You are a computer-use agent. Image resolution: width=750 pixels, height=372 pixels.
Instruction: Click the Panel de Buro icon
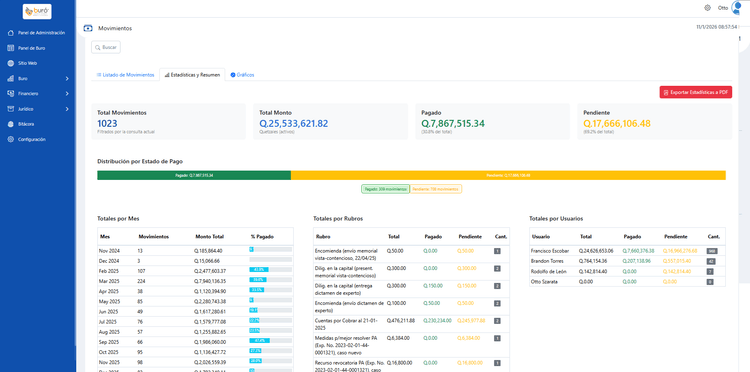click(x=11, y=48)
